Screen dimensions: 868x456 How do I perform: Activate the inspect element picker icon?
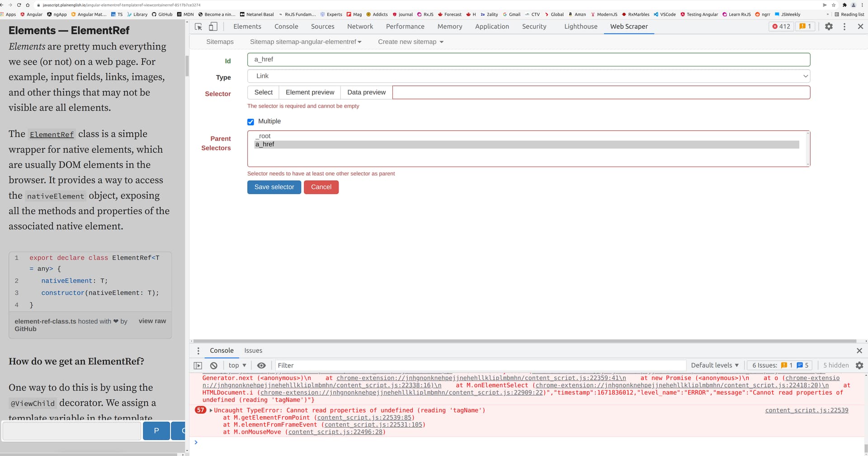coord(198,27)
